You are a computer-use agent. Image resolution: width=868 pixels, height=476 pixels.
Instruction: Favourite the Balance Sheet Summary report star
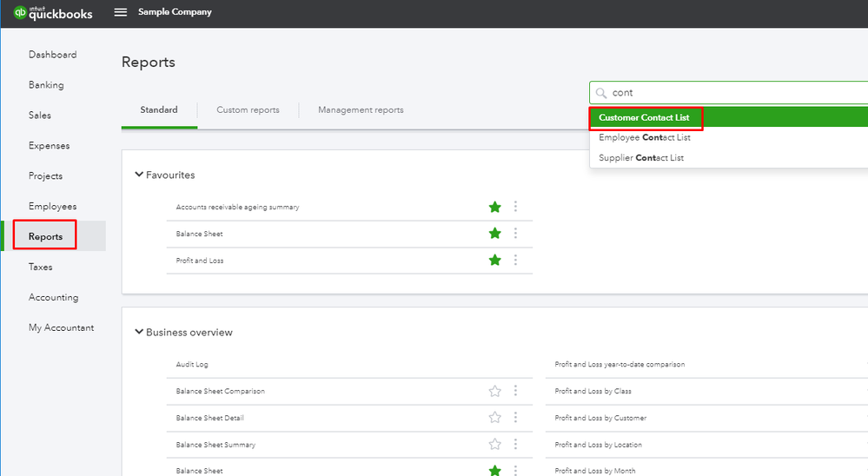[495, 445]
